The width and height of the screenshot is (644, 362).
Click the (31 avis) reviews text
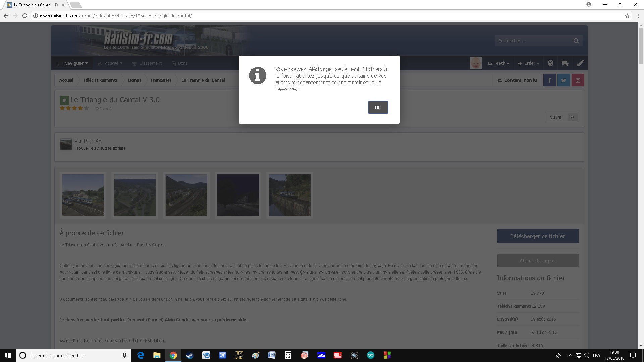[x=103, y=109]
